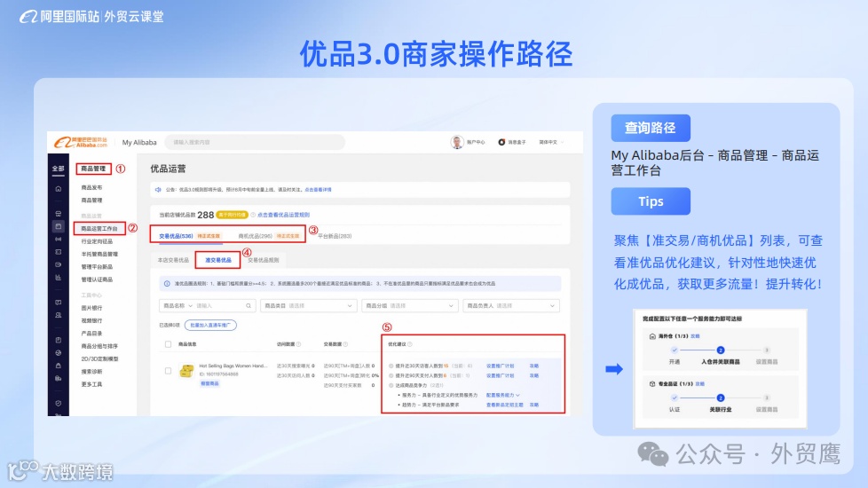Open 产品目录 in sidebar menu
The height and width of the screenshot is (488, 868).
[91, 333]
